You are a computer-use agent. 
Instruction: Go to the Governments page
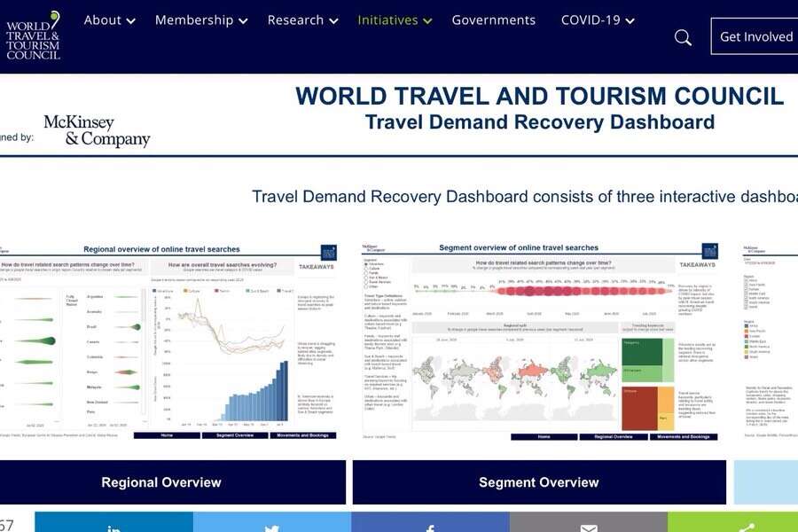tap(493, 20)
